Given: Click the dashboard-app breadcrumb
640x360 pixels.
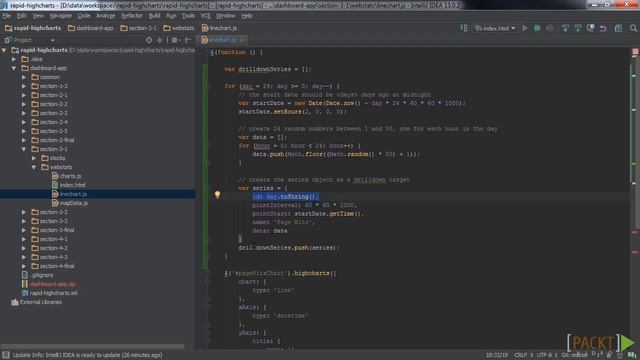Looking at the screenshot, I should tap(90, 28).
